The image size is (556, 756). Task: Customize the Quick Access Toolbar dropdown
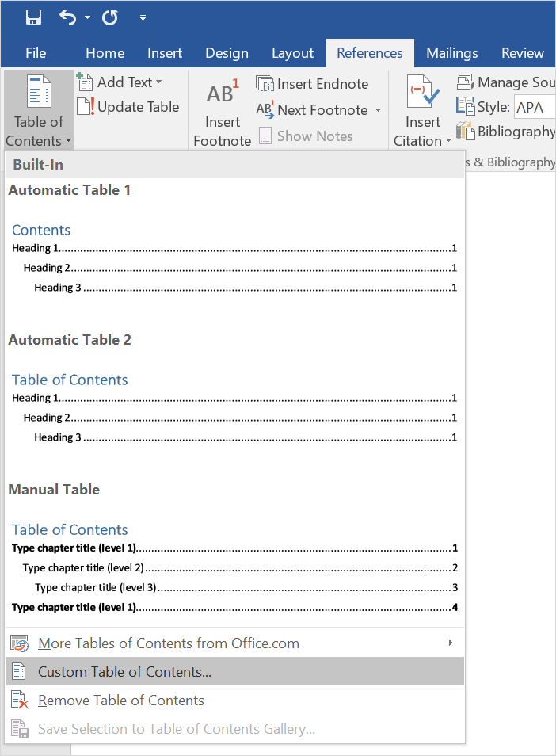coord(143,17)
